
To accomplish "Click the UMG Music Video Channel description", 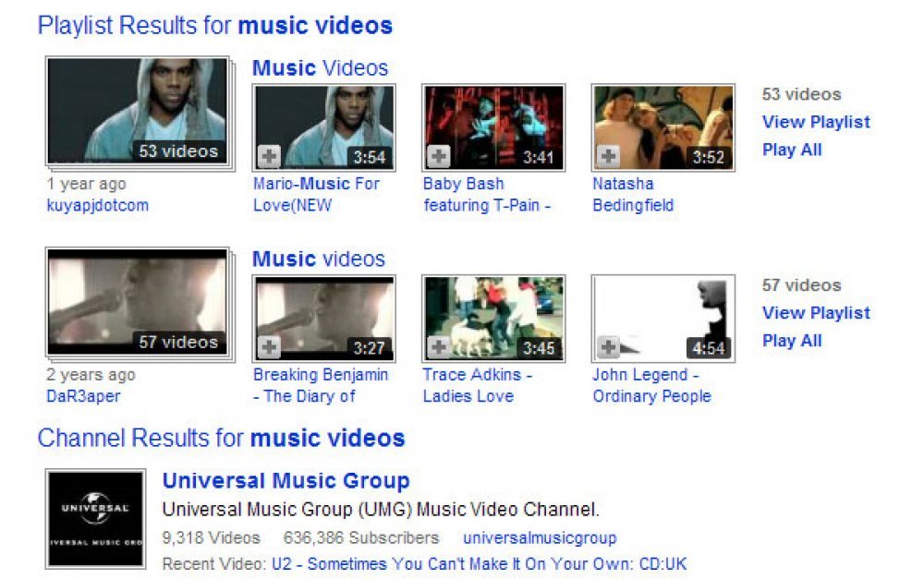I will pos(381,509).
